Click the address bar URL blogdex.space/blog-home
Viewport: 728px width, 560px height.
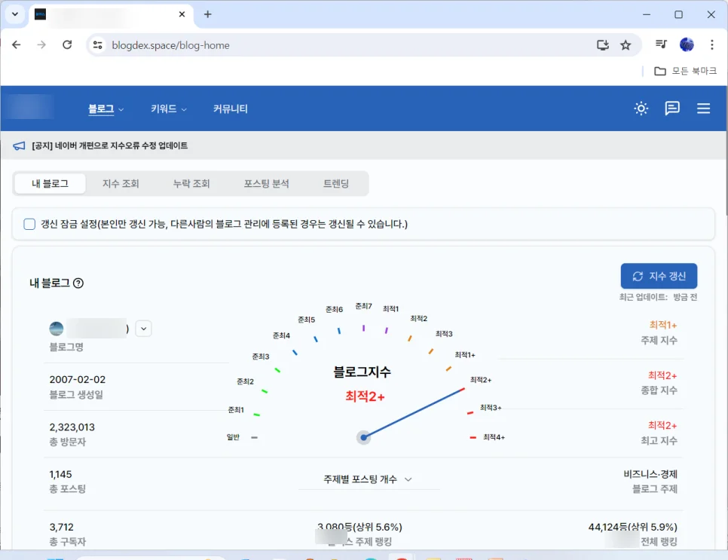(171, 45)
